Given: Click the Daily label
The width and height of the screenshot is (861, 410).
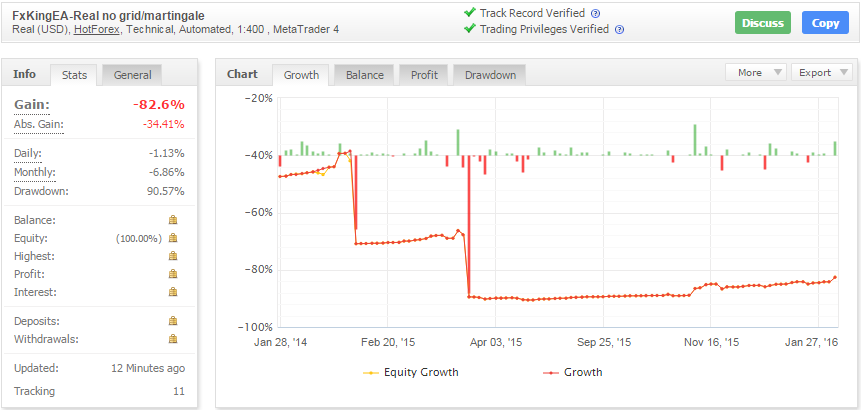Looking at the screenshot, I should (27, 153).
